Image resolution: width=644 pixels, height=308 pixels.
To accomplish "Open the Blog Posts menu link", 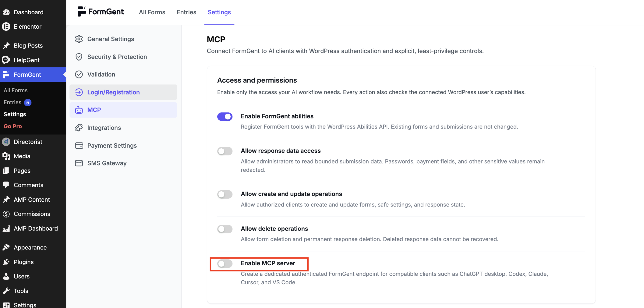I will coord(28,46).
